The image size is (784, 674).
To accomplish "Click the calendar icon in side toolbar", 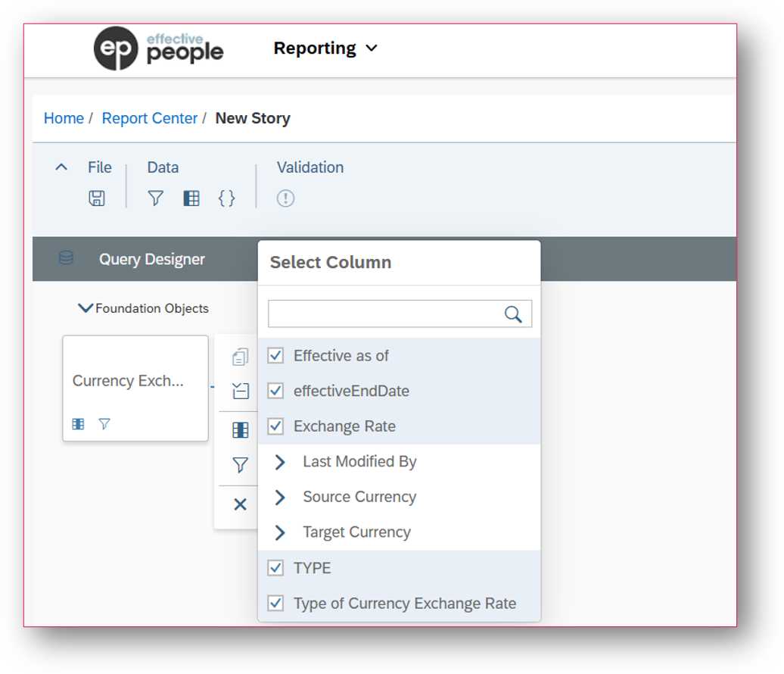I will 241,391.
